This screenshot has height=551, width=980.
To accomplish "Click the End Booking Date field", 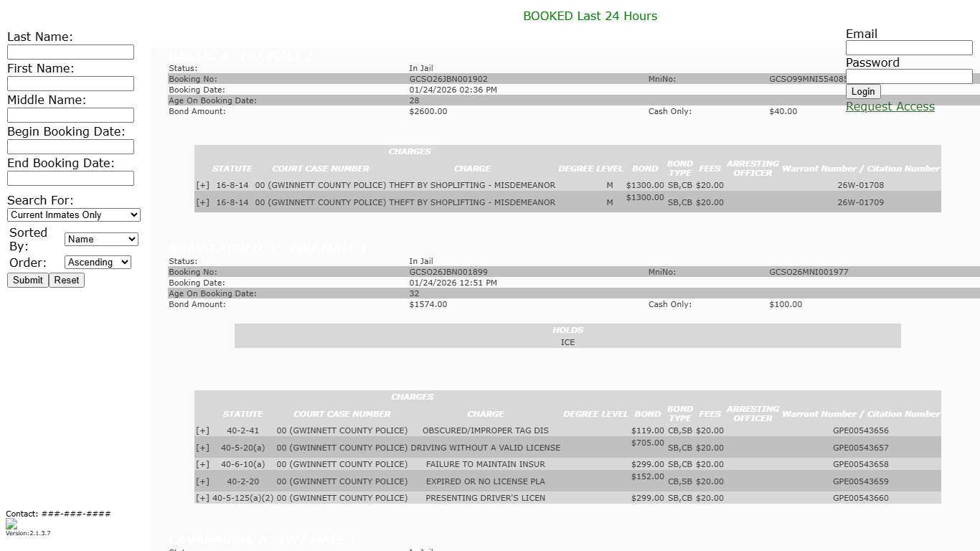I will click(x=70, y=178).
